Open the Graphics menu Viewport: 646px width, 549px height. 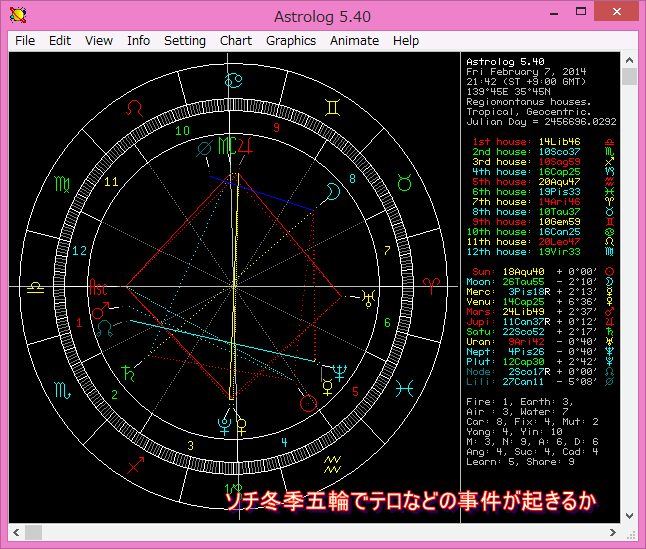(x=291, y=41)
